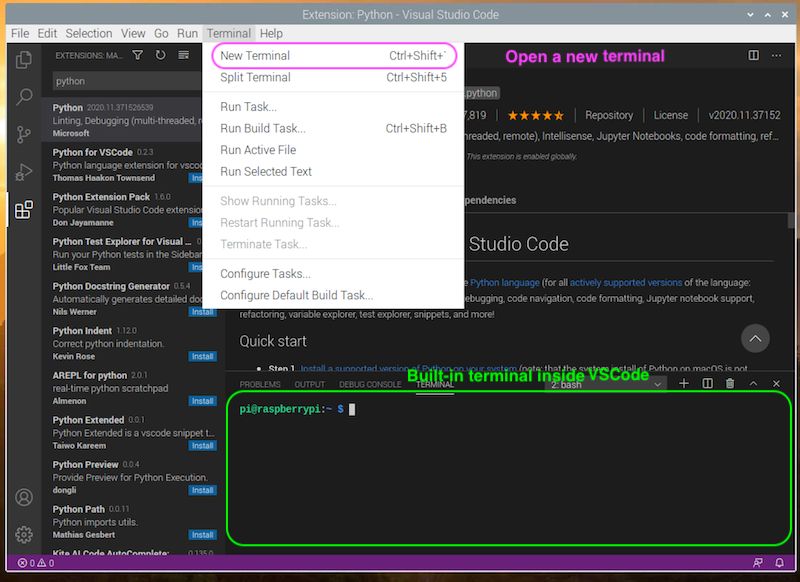Viewport: 800px width, 582px height.
Task: Open the extensions filter icon
Action: (138, 57)
